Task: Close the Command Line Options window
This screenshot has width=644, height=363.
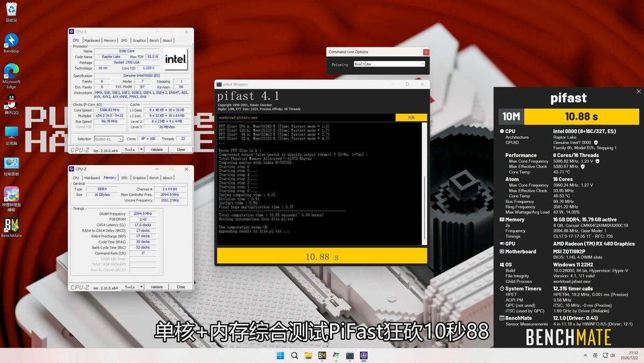Action: pos(426,52)
